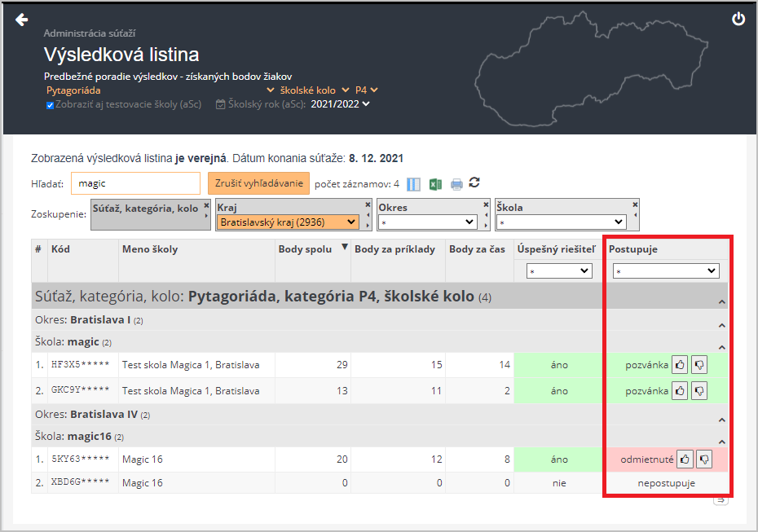Print the results list
The width and height of the screenshot is (758, 532).
click(456, 184)
